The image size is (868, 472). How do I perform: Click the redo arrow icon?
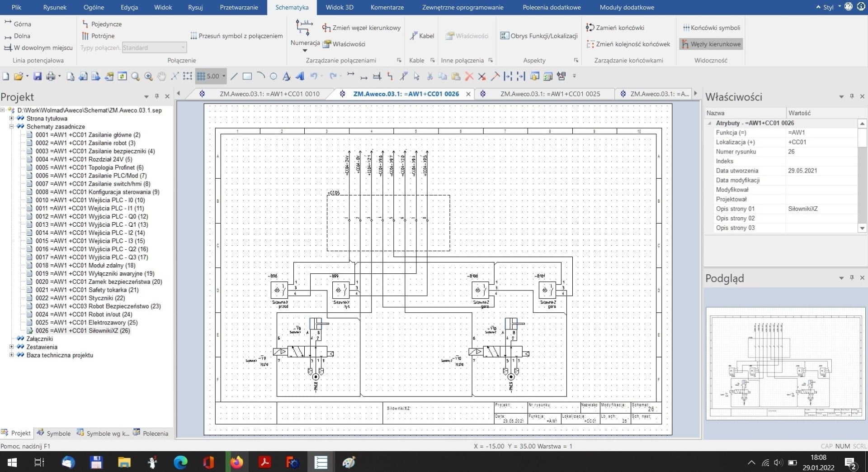(333, 76)
